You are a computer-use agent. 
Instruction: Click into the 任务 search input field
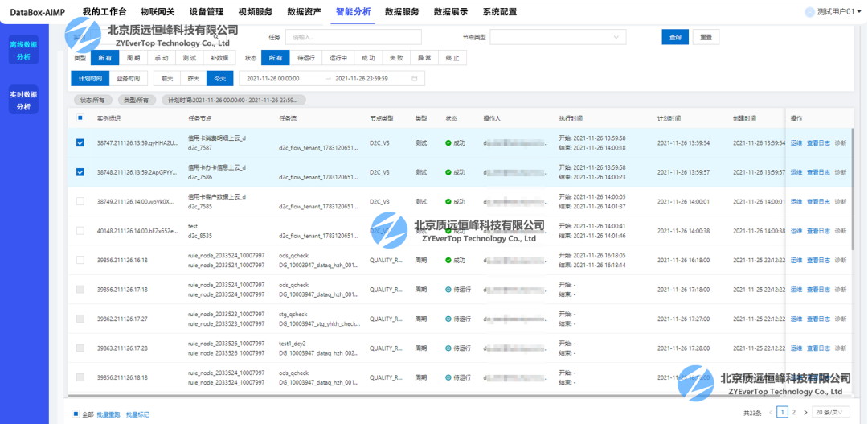point(353,37)
